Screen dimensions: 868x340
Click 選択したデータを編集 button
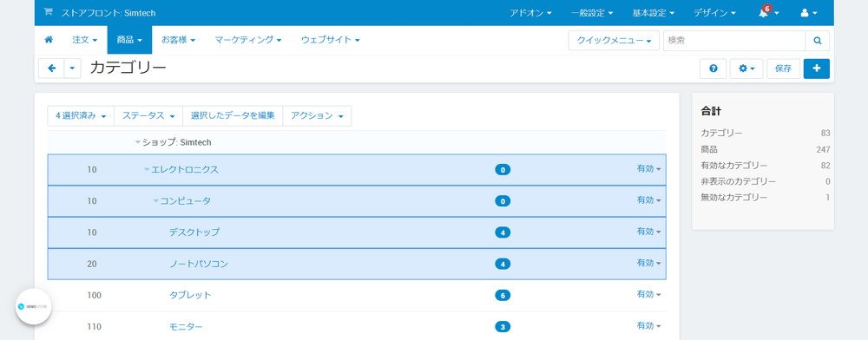coord(233,115)
